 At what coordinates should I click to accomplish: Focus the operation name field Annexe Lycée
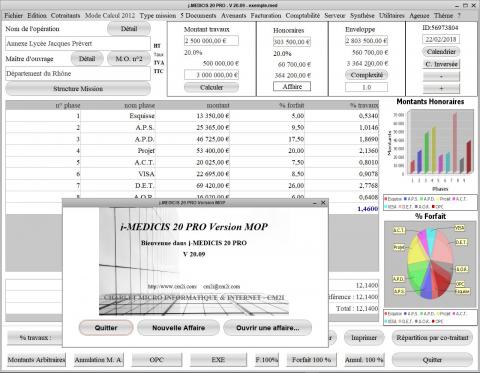(x=78, y=44)
